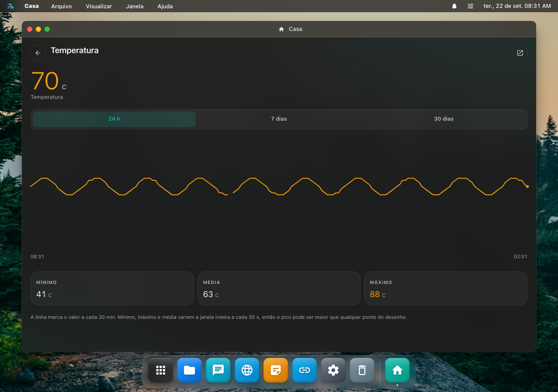Open Temperatura in external window icon
558x392 pixels.
(x=520, y=53)
